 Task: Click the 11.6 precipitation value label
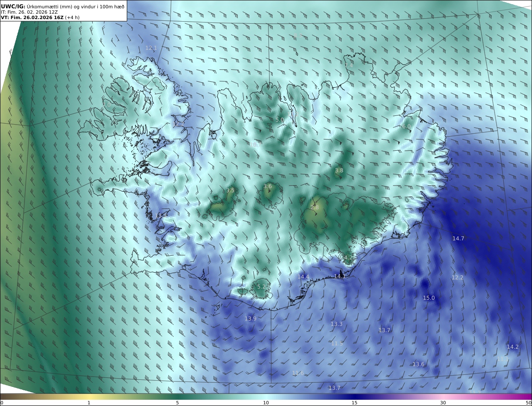pyautogui.click(x=298, y=373)
